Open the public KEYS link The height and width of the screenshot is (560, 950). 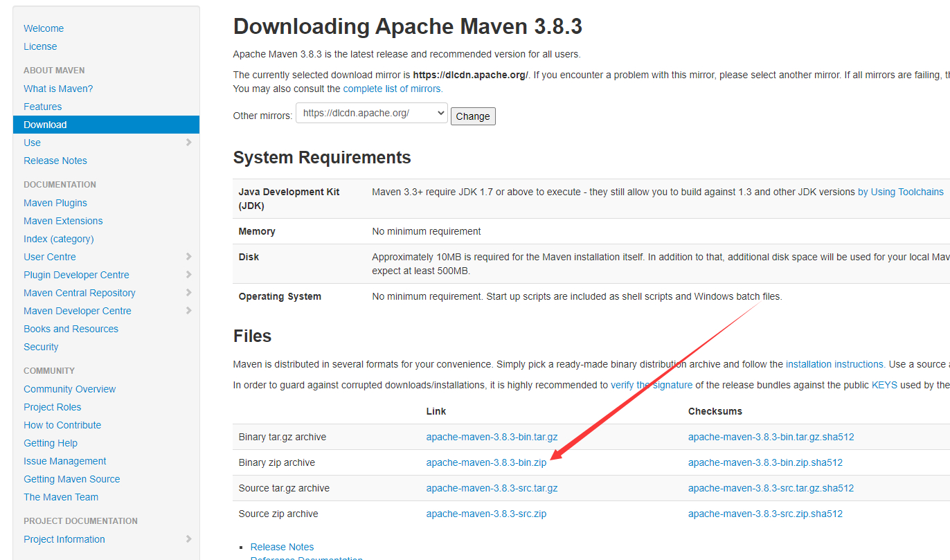[x=885, y=385]
